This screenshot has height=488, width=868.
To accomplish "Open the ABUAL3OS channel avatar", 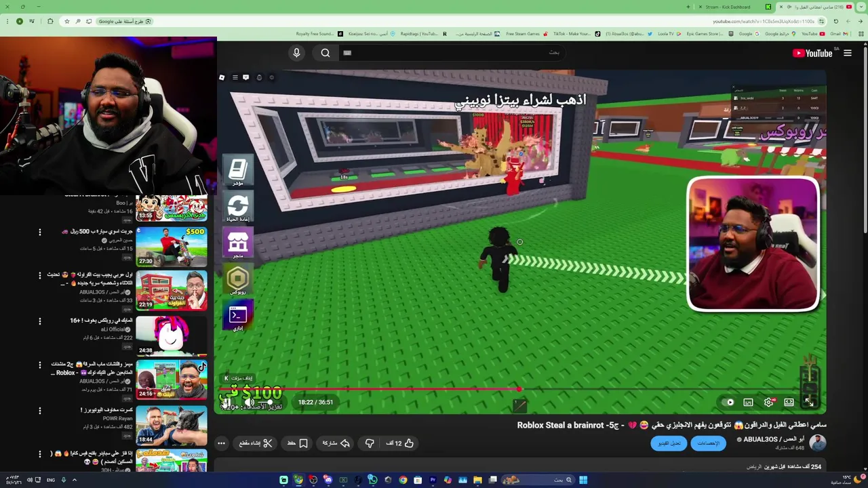I will [x=817, y=443].
